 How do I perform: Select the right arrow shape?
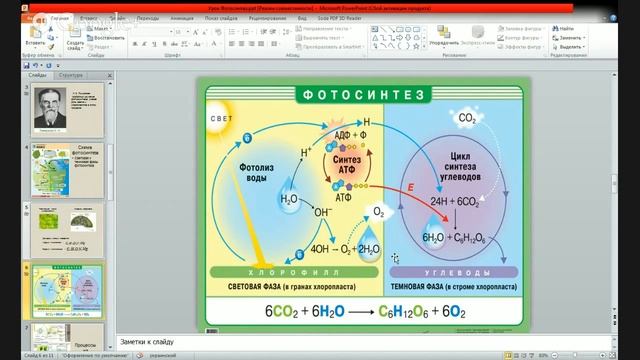400,38
